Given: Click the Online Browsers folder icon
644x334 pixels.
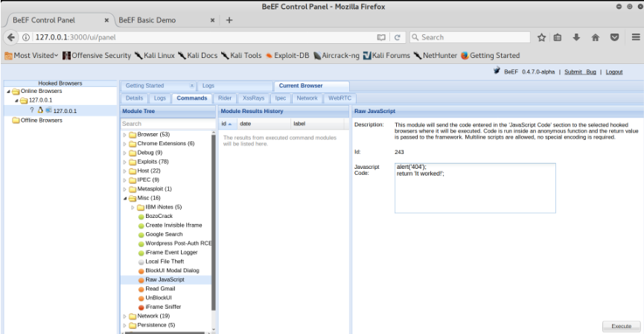Looking at the screenshot, I should (x=16, y=91).
